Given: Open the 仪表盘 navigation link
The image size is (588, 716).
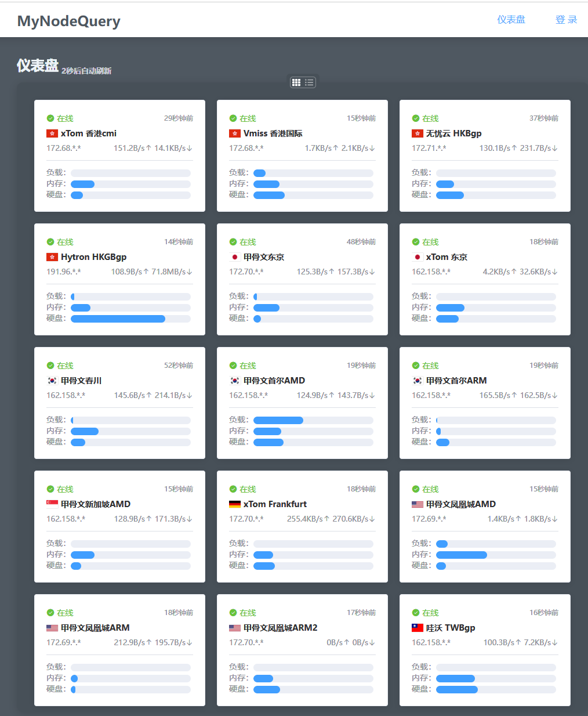Looking at the screenshot, I should coord(511,20).
